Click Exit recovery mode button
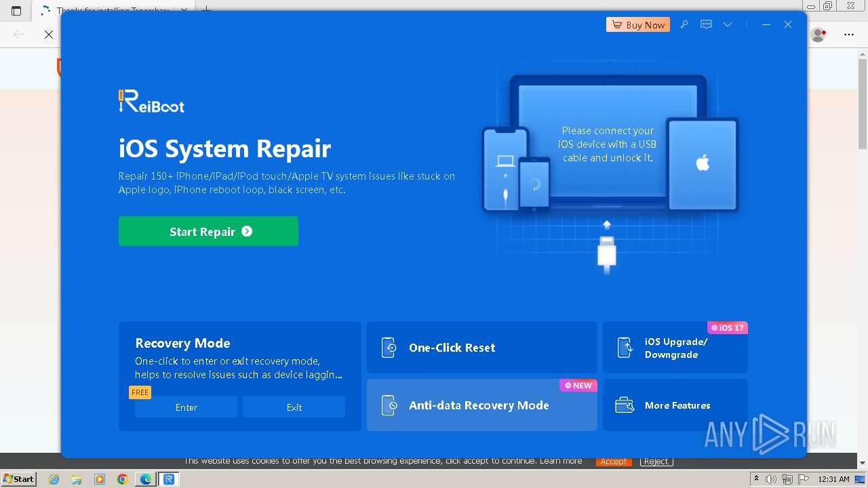The width and height of the screenshot is (868, 488). [x=294, y=407]
